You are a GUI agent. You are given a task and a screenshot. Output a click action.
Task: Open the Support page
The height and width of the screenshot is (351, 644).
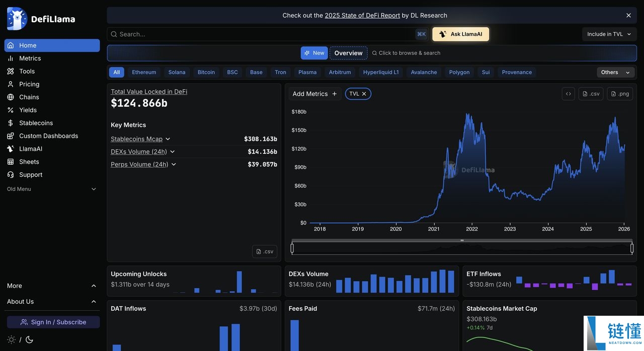52,175
